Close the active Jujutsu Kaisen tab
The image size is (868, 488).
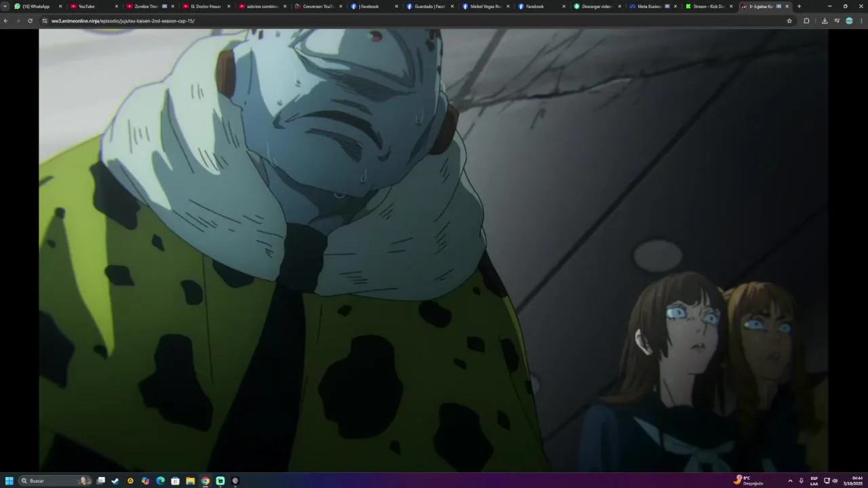787,6
